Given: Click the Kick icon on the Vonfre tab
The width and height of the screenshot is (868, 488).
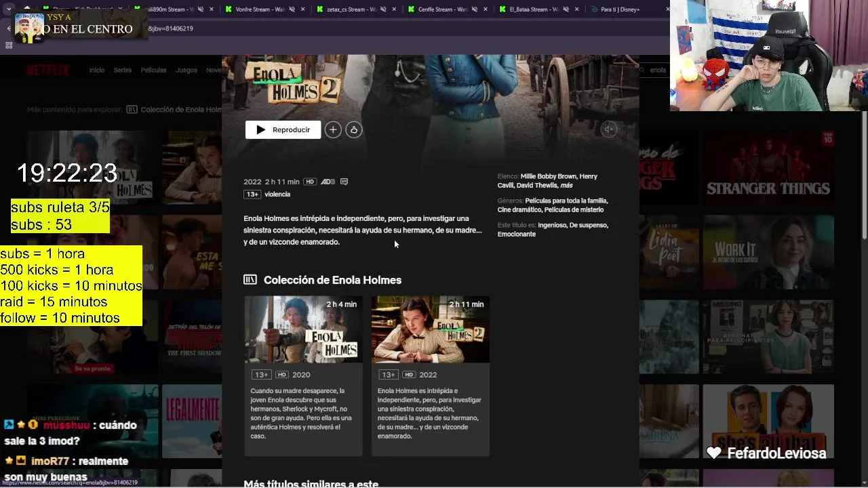Looking at the screenshot, I should click(229, 9).
